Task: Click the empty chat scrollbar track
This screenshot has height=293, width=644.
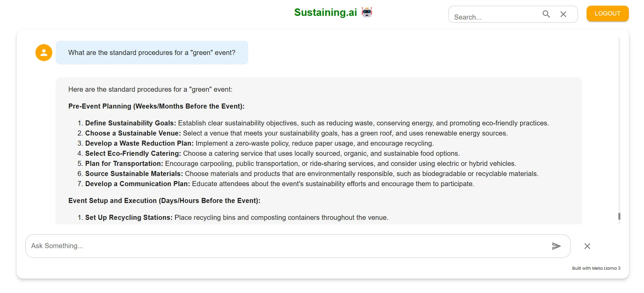Action: (619, 125)
